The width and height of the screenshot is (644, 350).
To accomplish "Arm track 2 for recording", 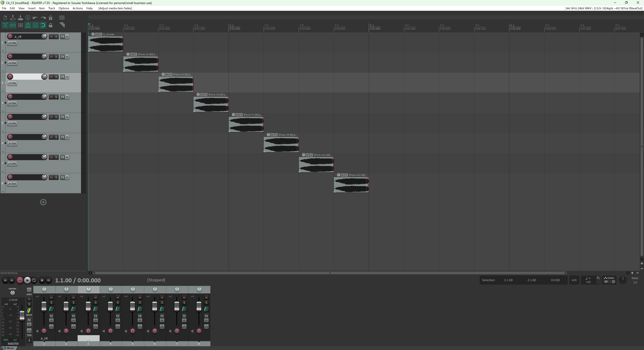I will [10, 57].
